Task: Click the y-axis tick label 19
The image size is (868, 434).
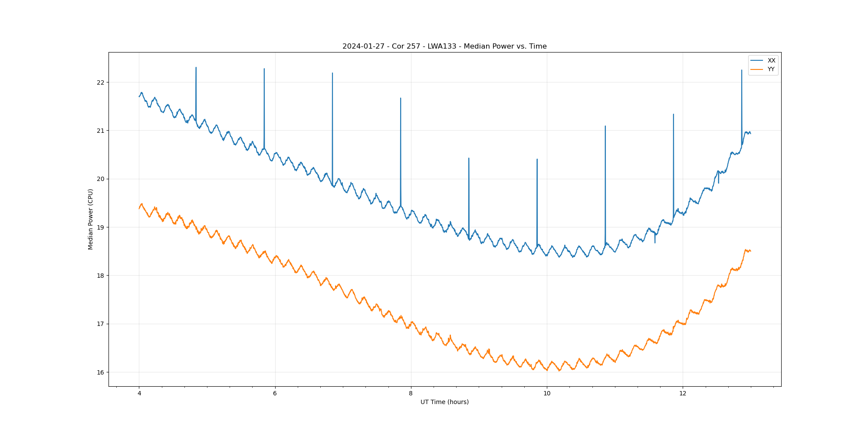Action: 101,227
